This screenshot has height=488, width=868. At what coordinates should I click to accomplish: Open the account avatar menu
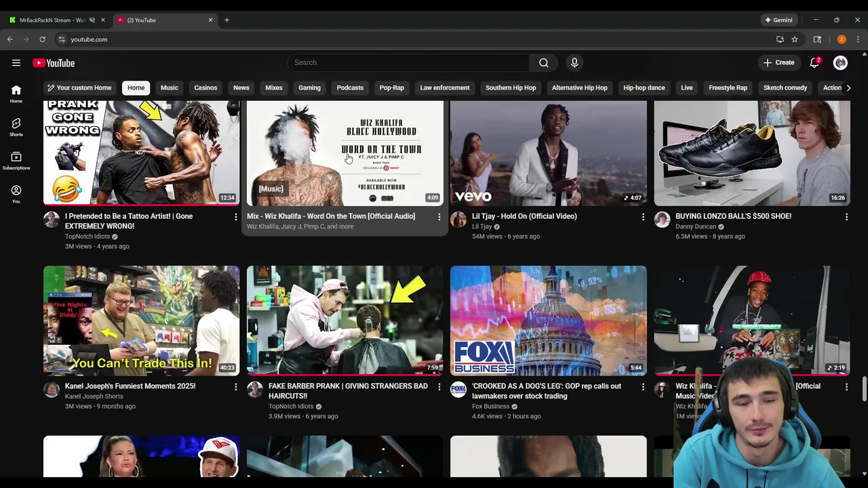point(840,63)
